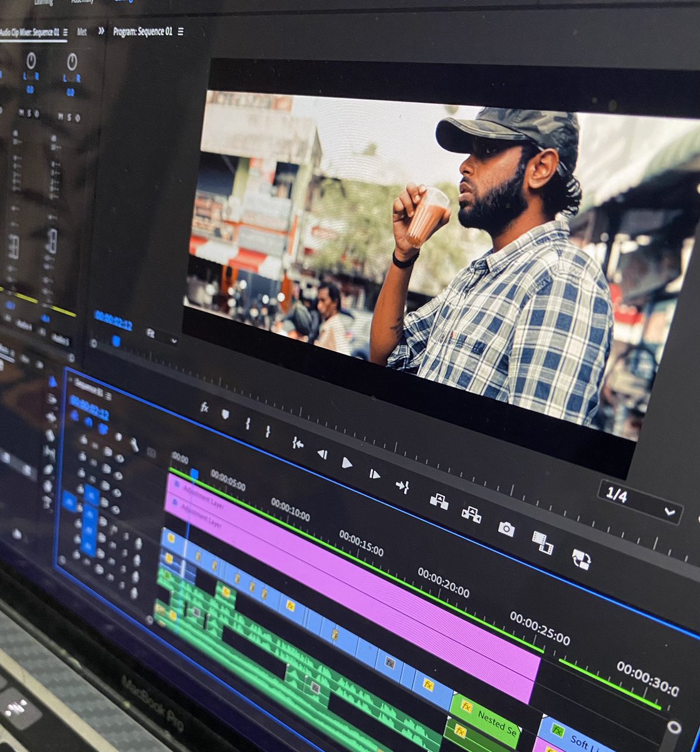Screen dimensions: 700x752
Task: Click the timeline captions track options icon
Action: pyautogui.click(x=151, y=451)
